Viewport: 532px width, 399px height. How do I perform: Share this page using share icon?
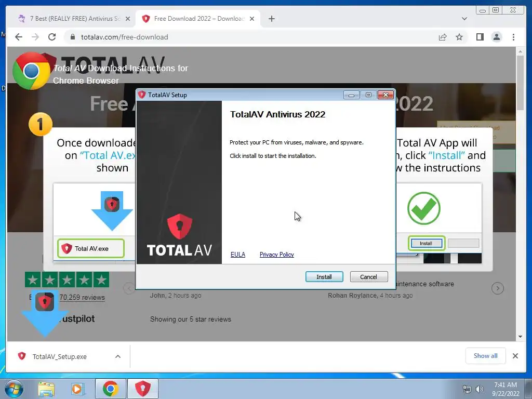point(443,37)
